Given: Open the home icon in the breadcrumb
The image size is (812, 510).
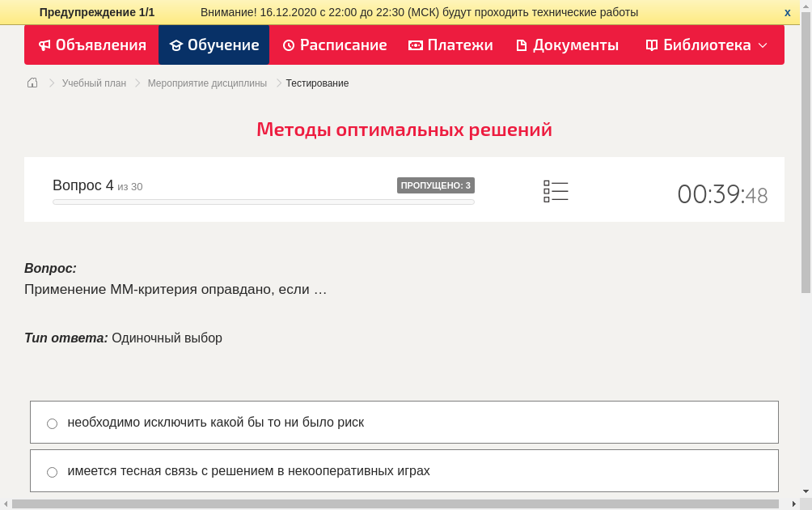Looking at the screenshot, I should 32,83.
